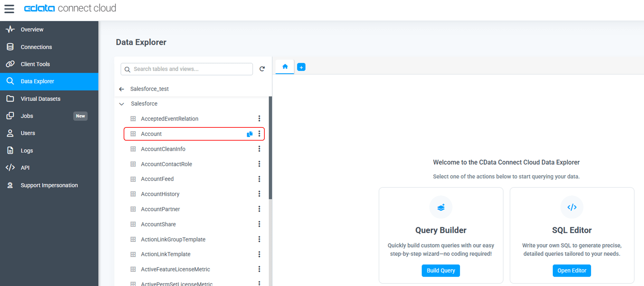This screenshot has height=286, width=644.
Task: Click the AccountPartner table icon
Action: coord(133,209)
